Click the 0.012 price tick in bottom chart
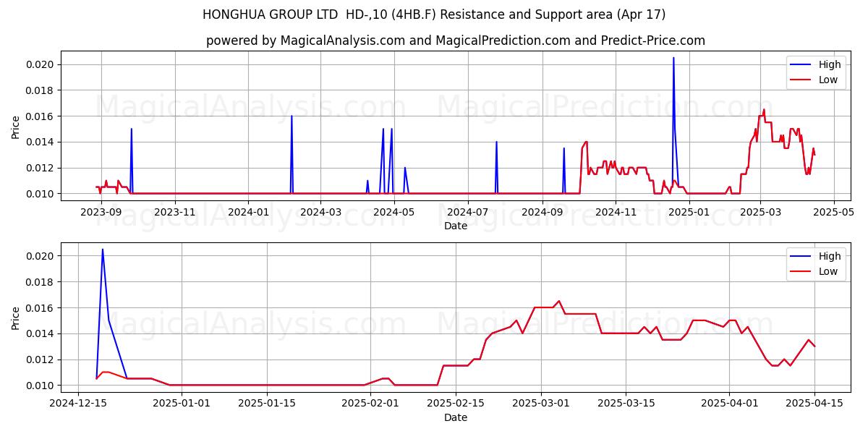868x434 pixels. [x=41, y=359]
